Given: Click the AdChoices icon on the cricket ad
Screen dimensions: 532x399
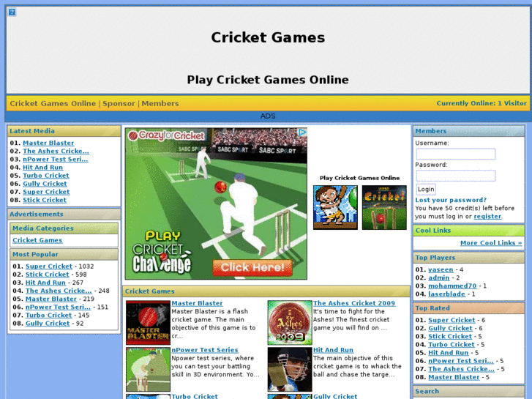Looking at the screenshot, I should (303, 133).
